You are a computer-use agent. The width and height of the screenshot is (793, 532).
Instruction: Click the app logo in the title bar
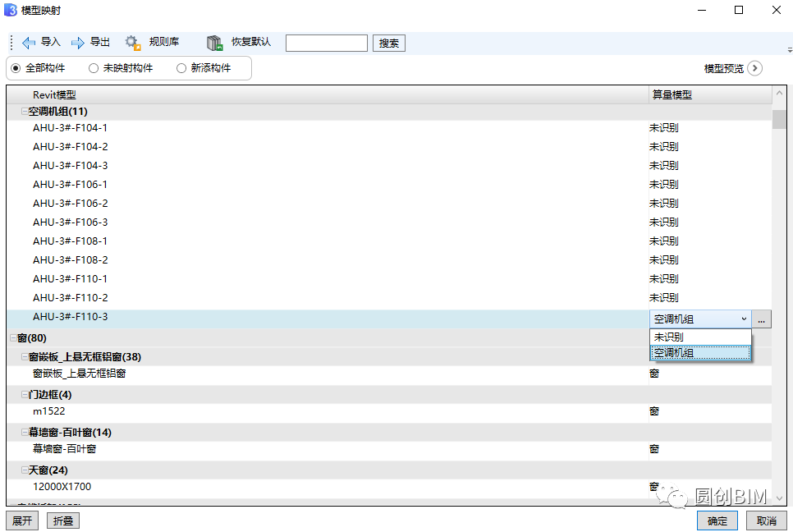click(10, 10)
